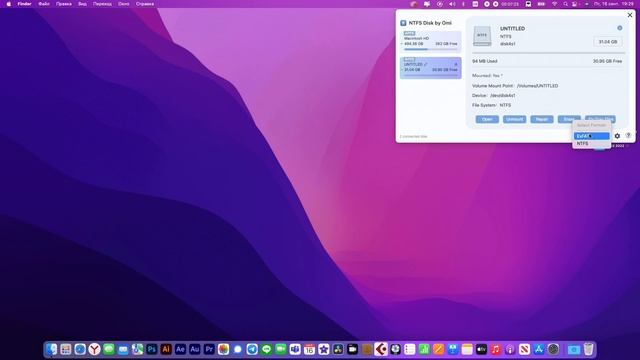640x360 pixels.
Task: Close the NTFS Disk window with X
Action: pos(630,15)
